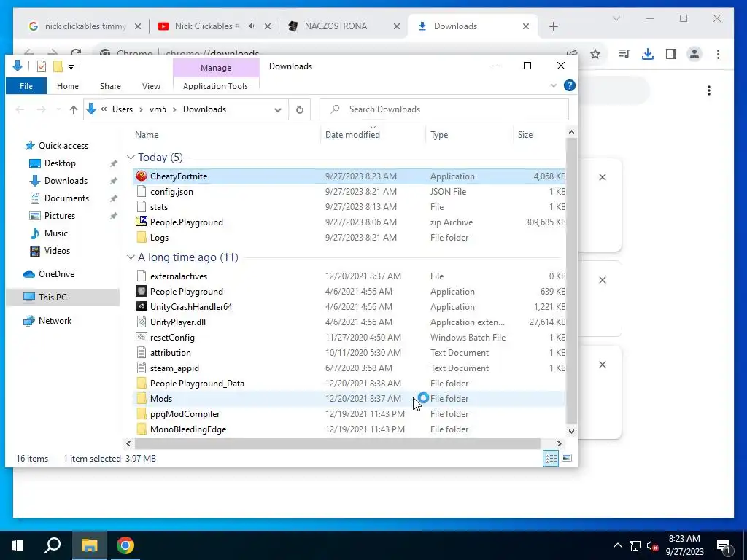Click Chrome taskbar icon

[125, 545]
